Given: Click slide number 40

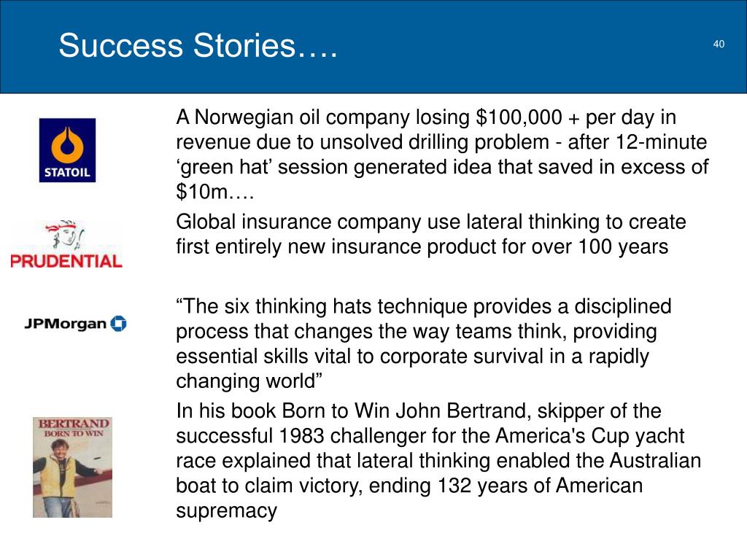Looking at the screenshot, I should click(x=719, y=44).
